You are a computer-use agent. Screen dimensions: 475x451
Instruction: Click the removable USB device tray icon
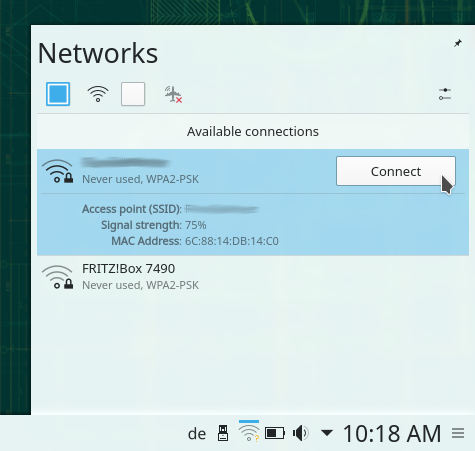[223, 433]
